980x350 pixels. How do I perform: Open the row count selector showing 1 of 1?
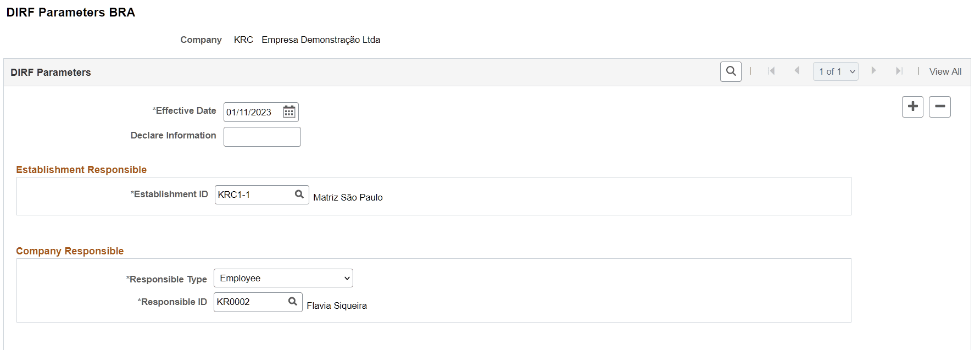[836, 71]
